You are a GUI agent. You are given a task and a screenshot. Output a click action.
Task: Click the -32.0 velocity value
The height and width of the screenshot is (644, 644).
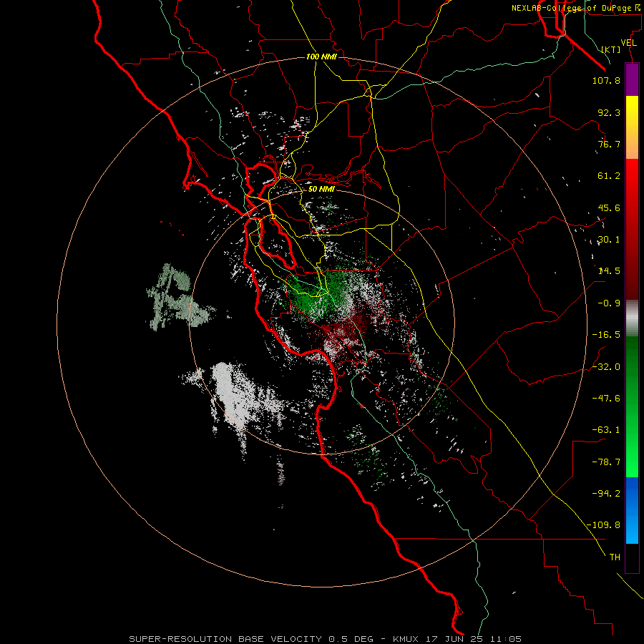pyautogui.click(x=606, y=367)
